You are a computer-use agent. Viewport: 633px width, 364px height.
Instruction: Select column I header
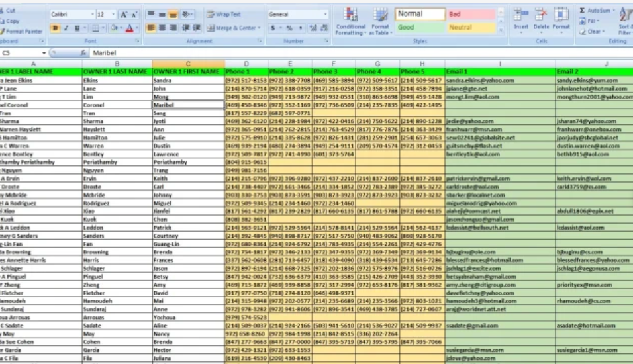(x=499, y=64)
